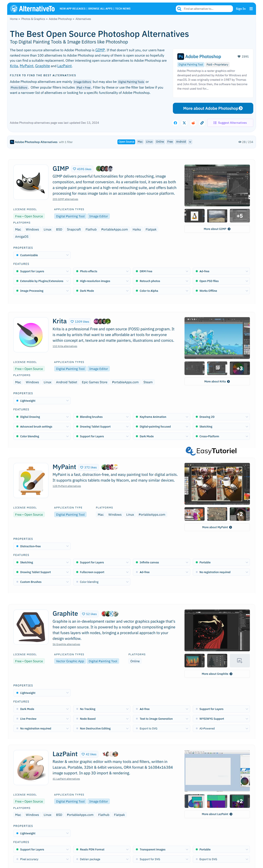Focus the Find an alternative search field
Image resolution: width=263 pixels, height=868 pixels.
[204, 9]
